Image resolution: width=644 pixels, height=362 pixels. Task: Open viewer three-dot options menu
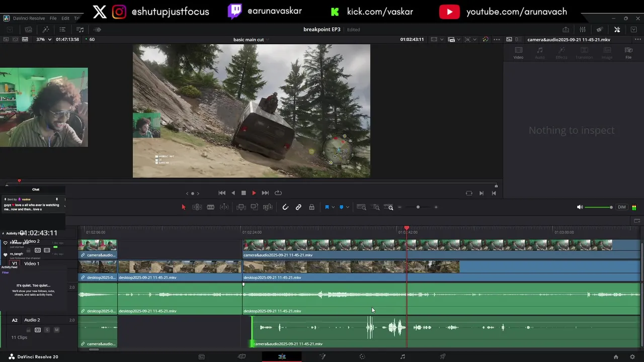coord(497,39)
